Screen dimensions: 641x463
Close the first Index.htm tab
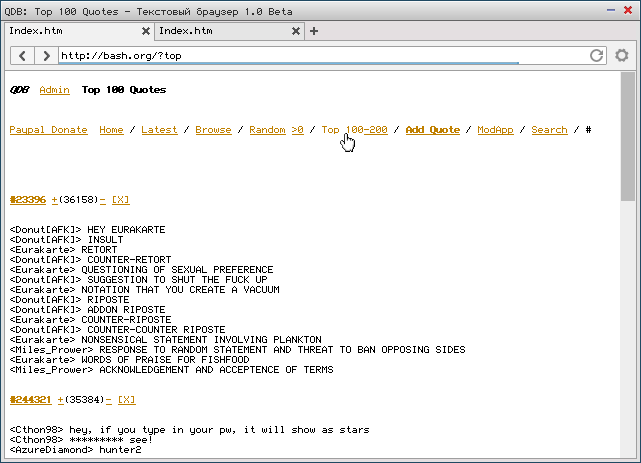tap(145, 31)
